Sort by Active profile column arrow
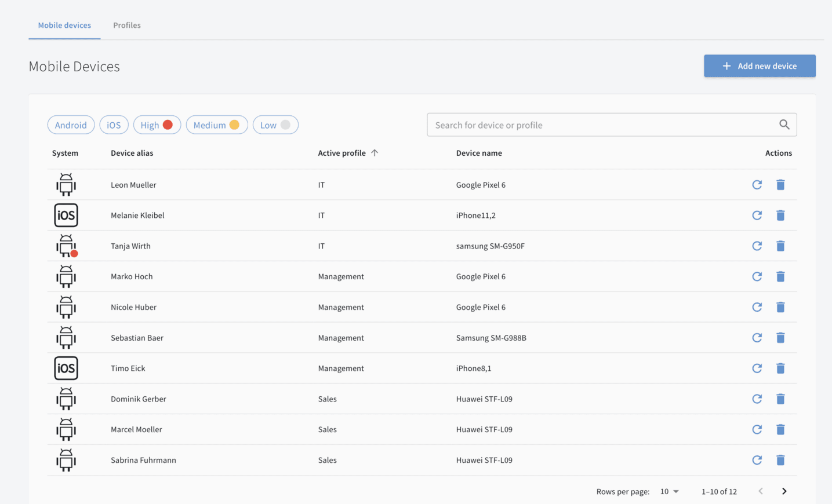 [375, 153]
